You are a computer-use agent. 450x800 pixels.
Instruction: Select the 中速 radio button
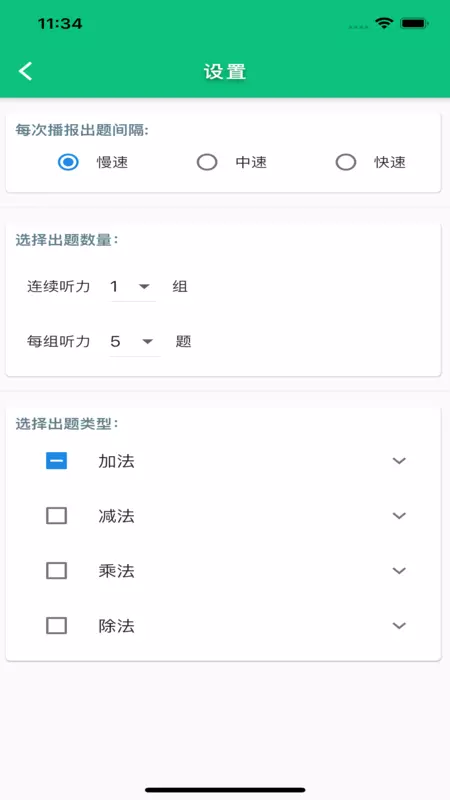[207, 162]
